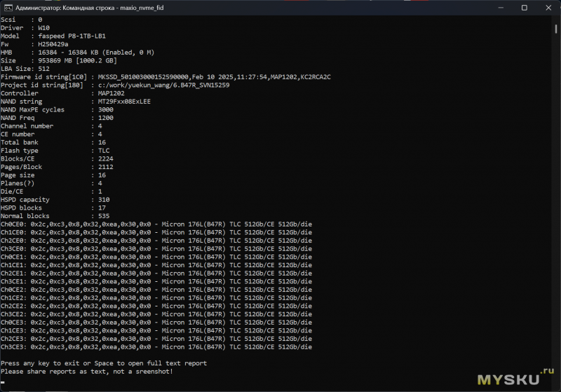Viewport: 561px width, 392px height.
Task: Click the 'Ch3CE0' flash ID row
Action: pyautogui.click(x=156, y=249)
